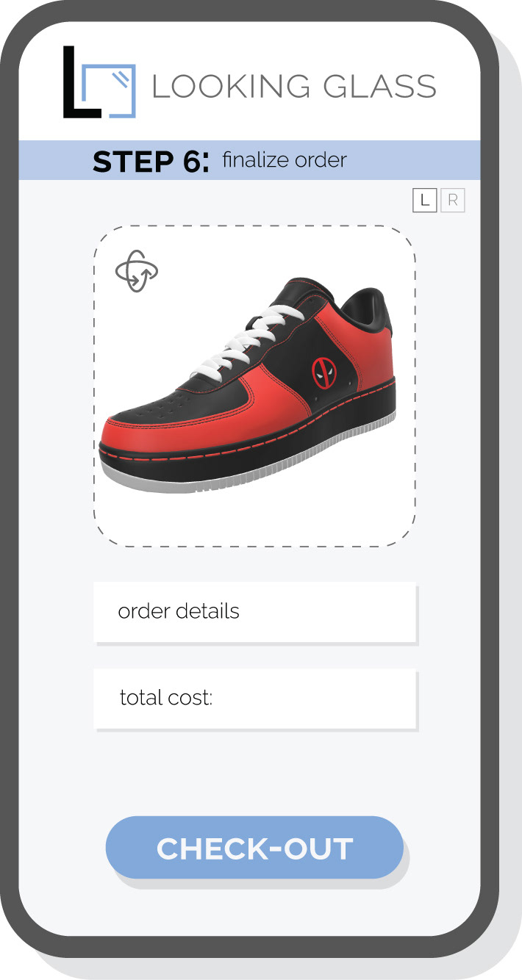Click the red heel panel of the sneaker

click(376, 359)
